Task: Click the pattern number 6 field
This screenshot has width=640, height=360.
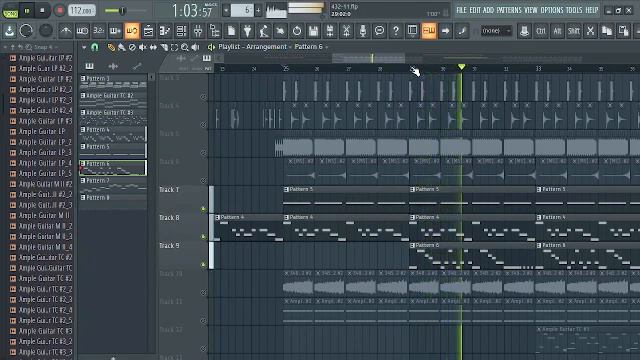Action: click(x=242, y=10)
